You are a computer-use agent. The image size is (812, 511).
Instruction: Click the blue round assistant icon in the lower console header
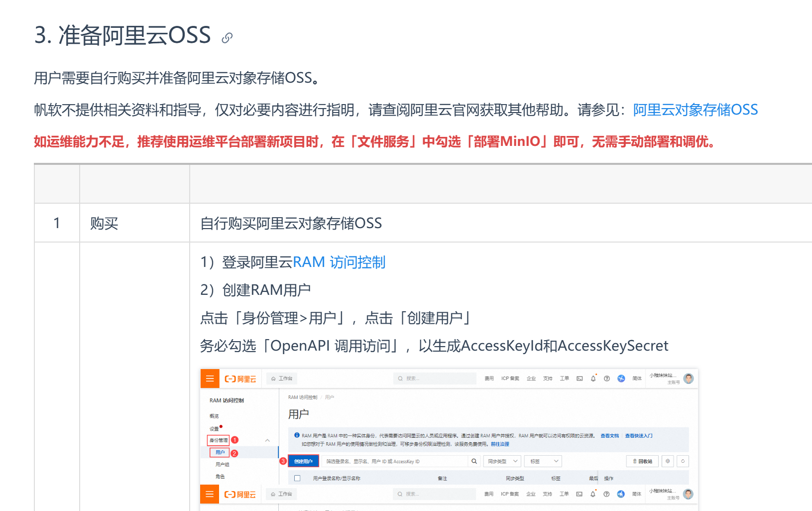point(621,494)
